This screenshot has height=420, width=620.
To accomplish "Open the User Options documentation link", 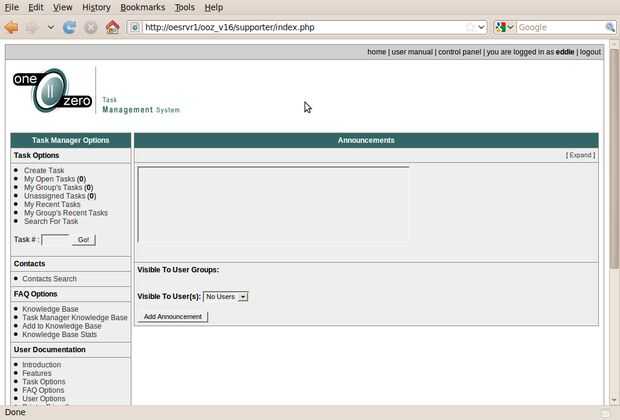I will [x=43, y=399].
